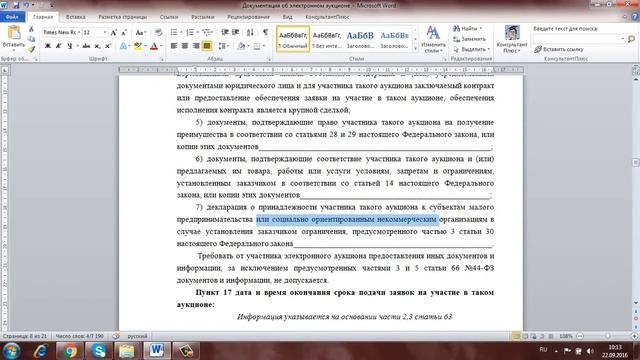Decrease paragraph indent
This screenshot has height=360, width=640.
point(224,32)
